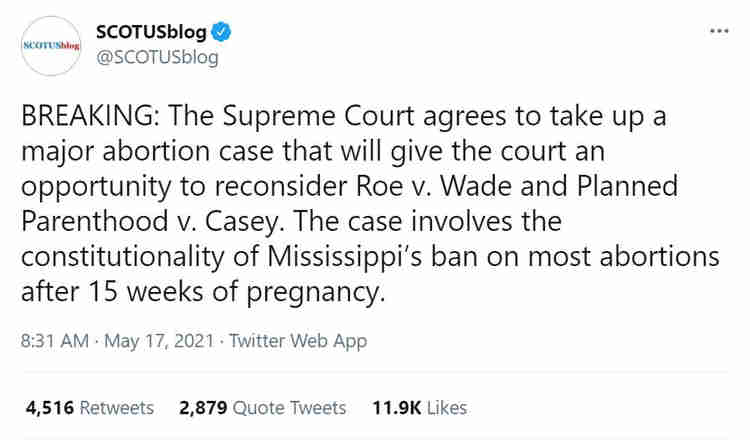View the 4,516 Retweets list

pos(90,407)
